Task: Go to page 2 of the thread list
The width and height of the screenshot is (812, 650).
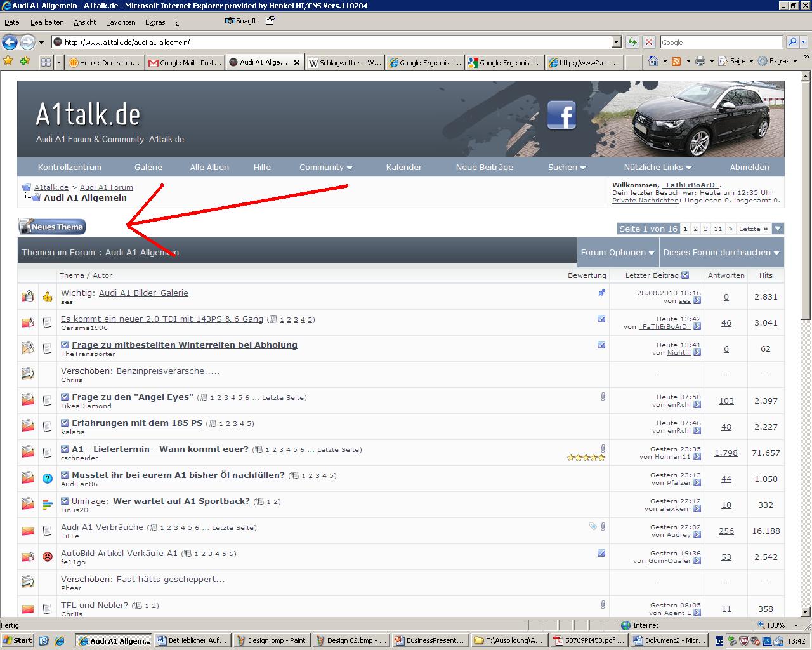Action: [x=695, y=229]
